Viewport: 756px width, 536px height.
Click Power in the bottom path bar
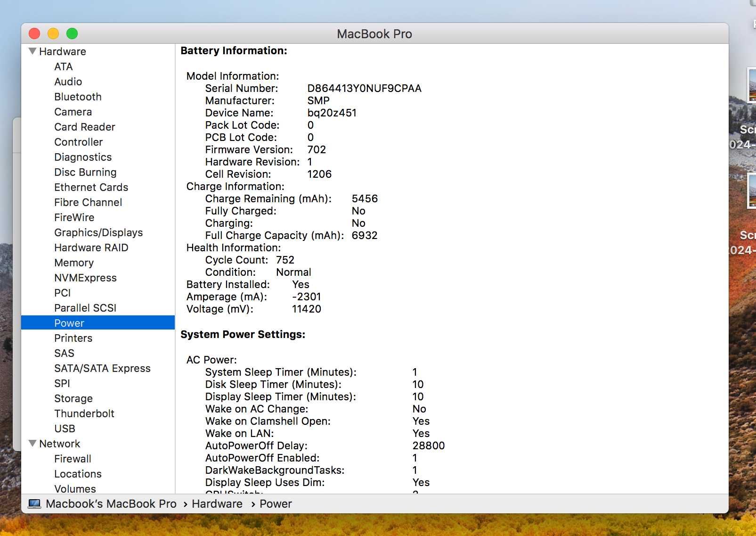click(x=276, y=504)
